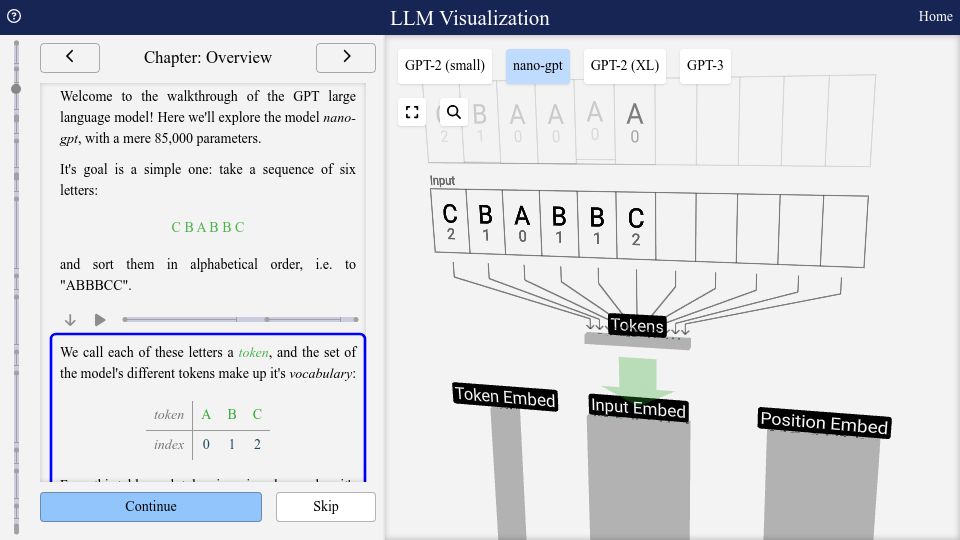Viewport: 960px width, 540px height.
Task: Select the GPT-2 (XL) model
Action: tap(624, 66)
